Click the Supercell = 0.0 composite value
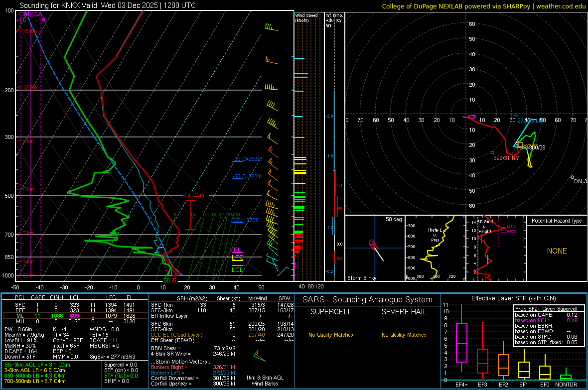Viewport: 588px width, 390px height. coord(121,365)
